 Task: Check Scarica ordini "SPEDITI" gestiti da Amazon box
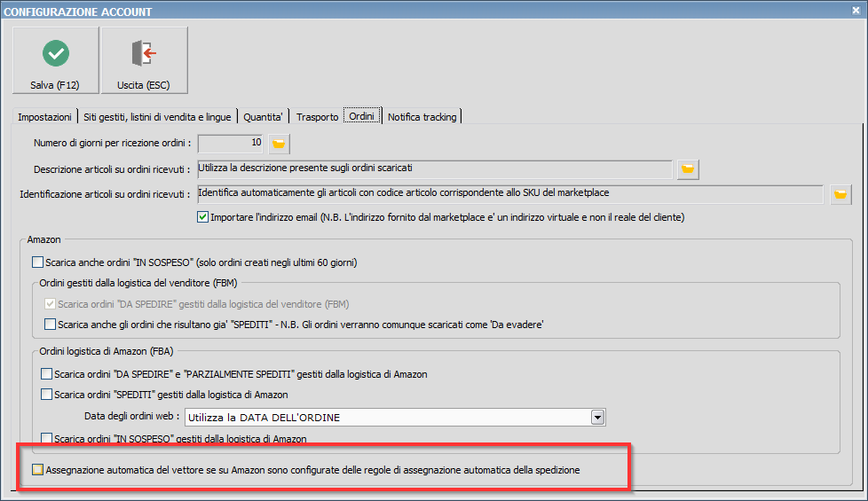tap(46, 395)
